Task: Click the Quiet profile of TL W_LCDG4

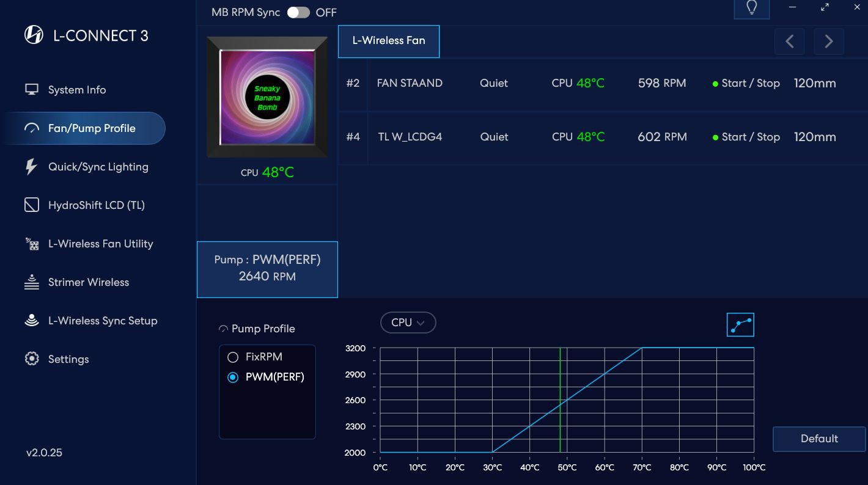Action: point(494,137)
